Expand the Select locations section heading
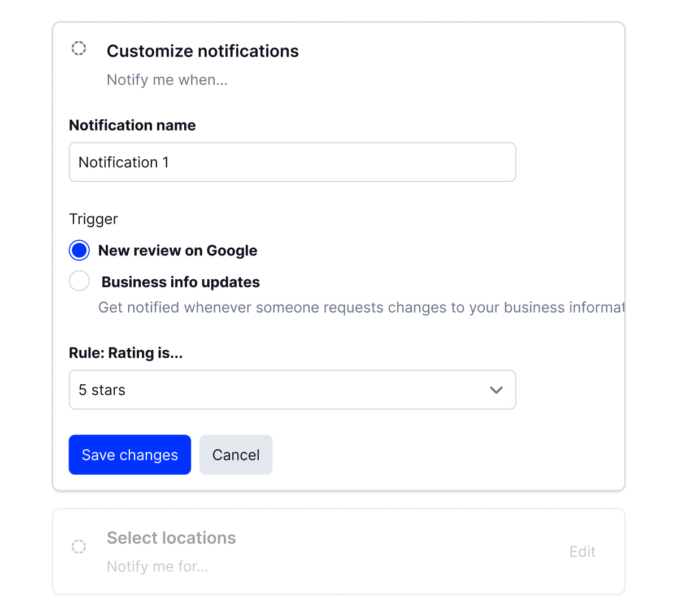The height and width of the screenshot is (616, 678). (171, 538)
